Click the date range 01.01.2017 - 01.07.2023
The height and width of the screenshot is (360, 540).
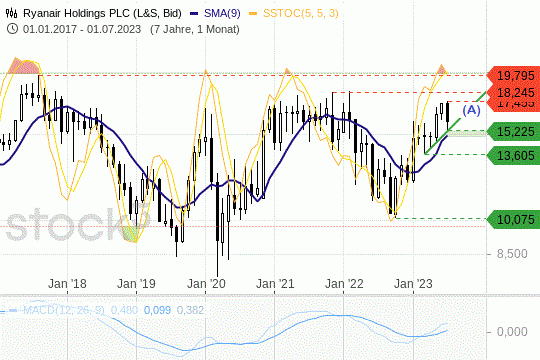(x=82, y=29)
